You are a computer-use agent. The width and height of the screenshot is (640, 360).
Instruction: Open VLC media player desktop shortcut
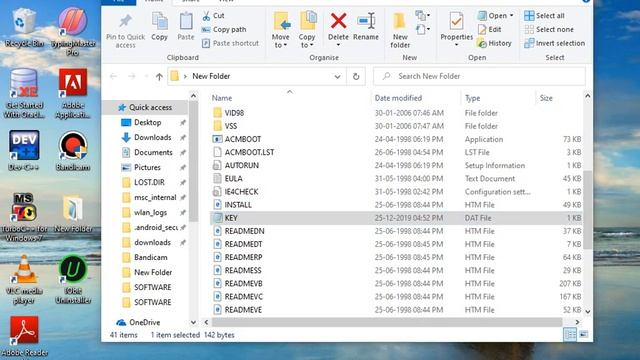point(24,280)
